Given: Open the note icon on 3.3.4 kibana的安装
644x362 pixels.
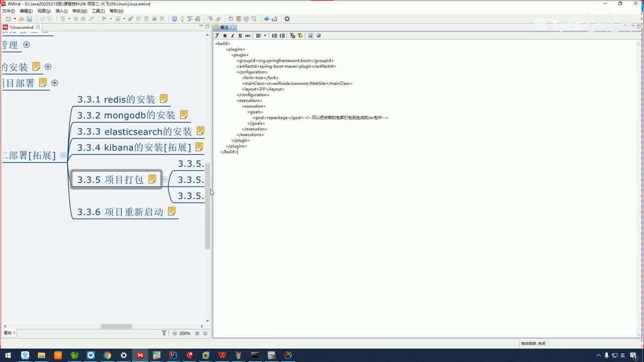Looking at the screenshot, I should click(x=199, y=147).
